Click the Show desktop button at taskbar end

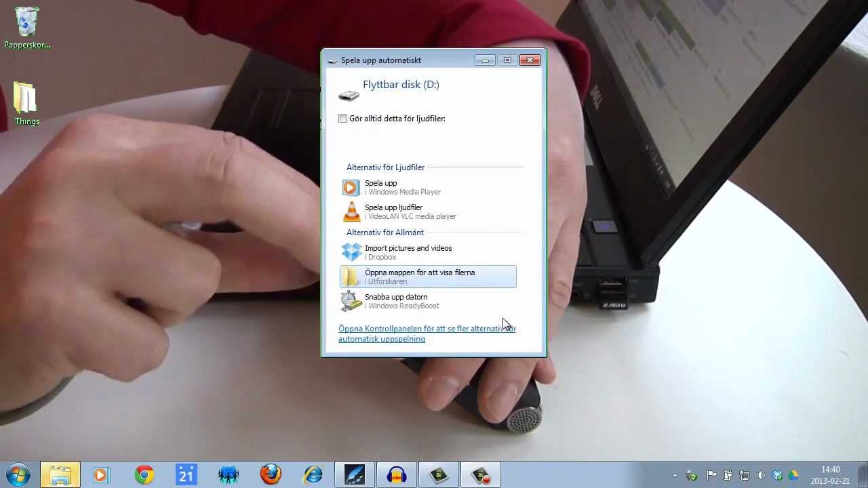click(x=863, y=475)
